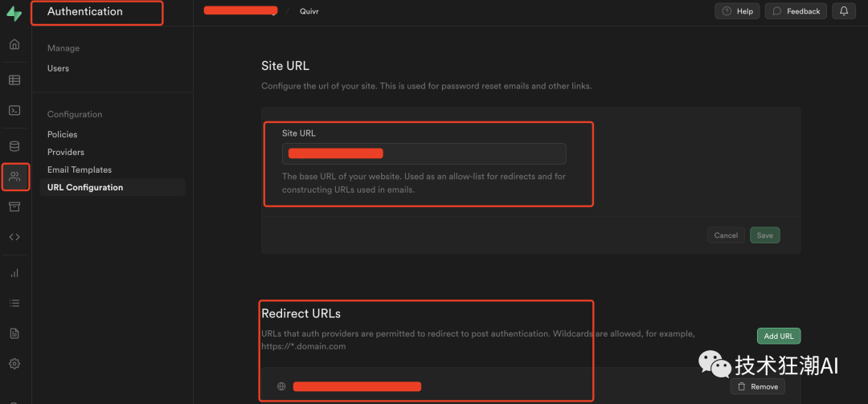Remove the listed redirect URL
The width and height of the screenshot is (868, 404).
tap(757, 386)
